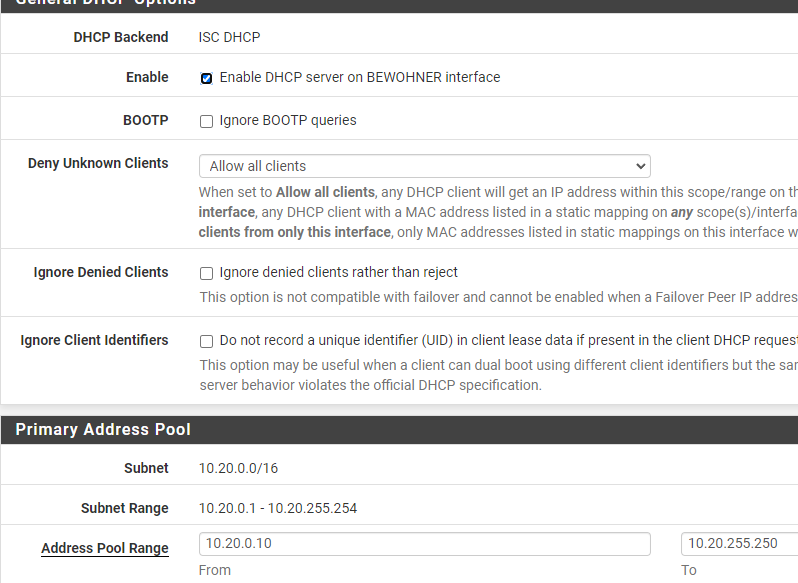The width and height of the screenshot is (798, 583).
Task: Focus the Address Pool Range From field
Action: tap(424, 544)
